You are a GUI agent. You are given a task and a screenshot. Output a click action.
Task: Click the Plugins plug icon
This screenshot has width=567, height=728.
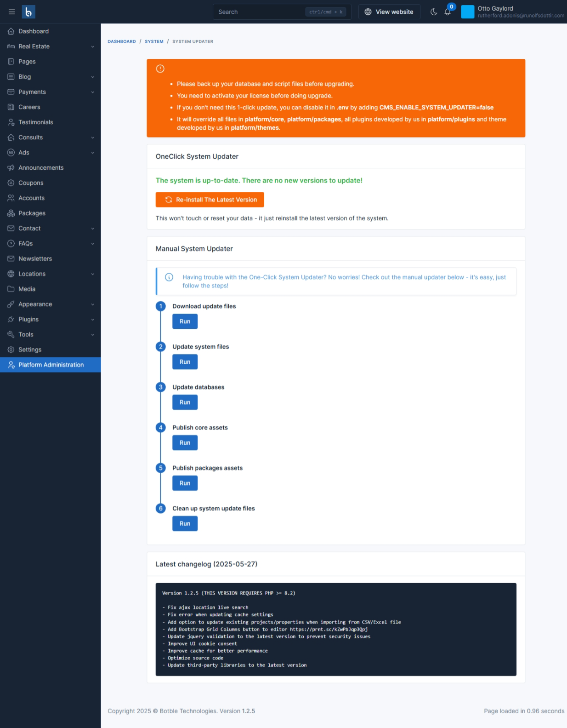(x=11, y=320)
